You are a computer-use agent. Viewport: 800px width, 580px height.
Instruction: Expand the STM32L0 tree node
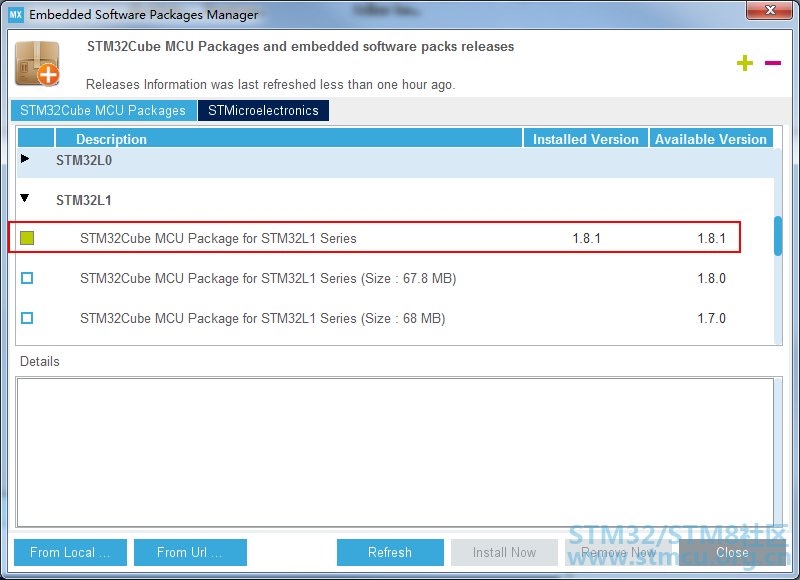24,159
